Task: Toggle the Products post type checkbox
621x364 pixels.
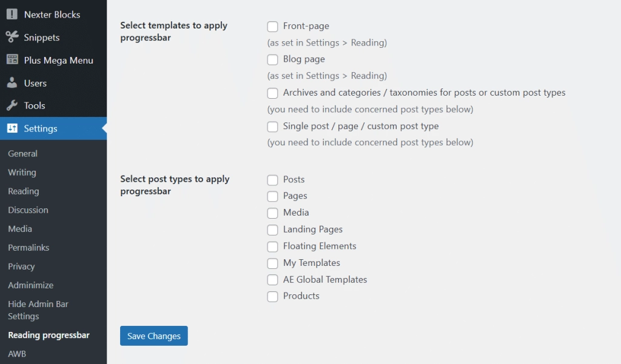Action: point(273,296)
